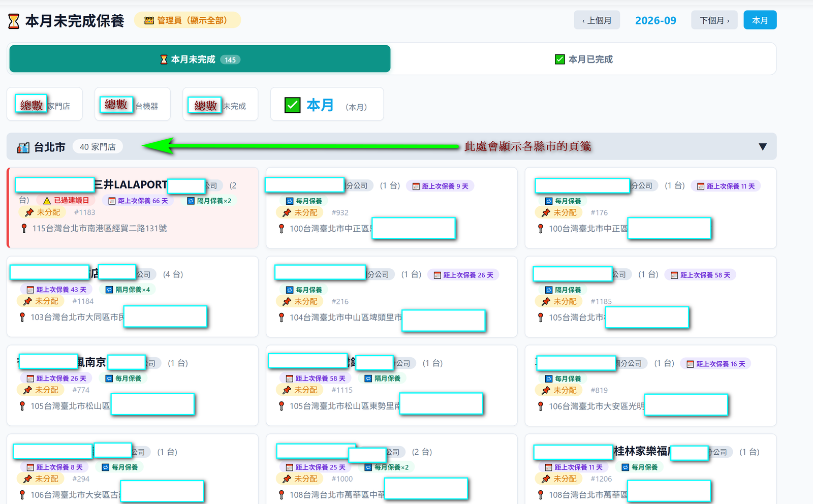Screen dimensions: 813x504
Task: Click the hourglass icon beside page title
Action: [14, 21]
